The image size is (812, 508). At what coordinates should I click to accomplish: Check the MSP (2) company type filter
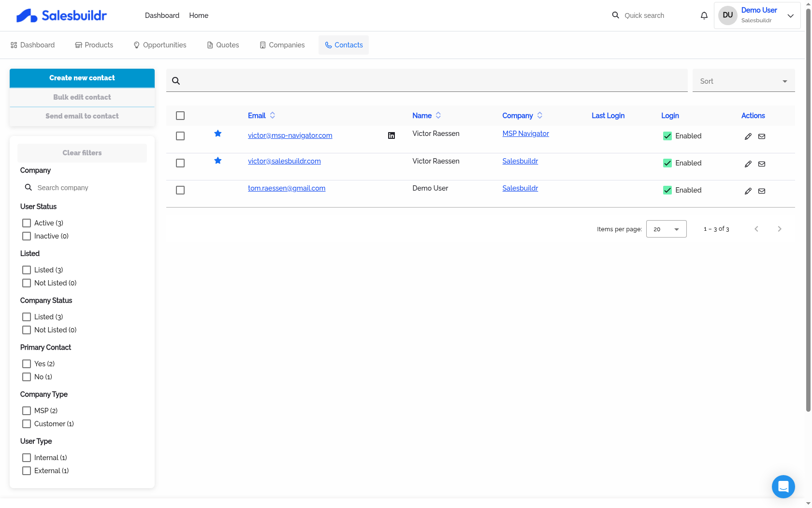(27, 411)
